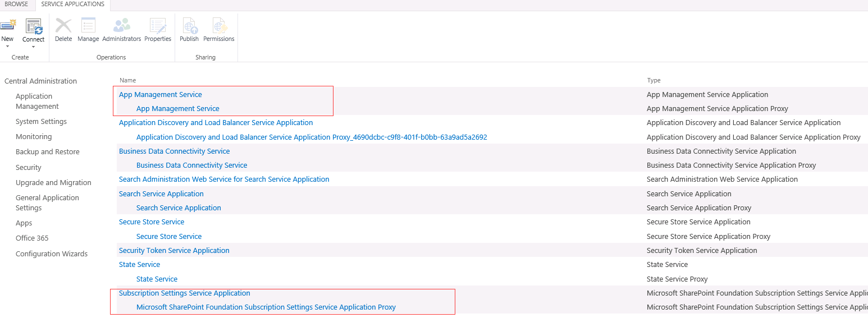Expand the New dropdown arrow
Viewport: 868px width, 318px height.
click(x=7, y=47)
